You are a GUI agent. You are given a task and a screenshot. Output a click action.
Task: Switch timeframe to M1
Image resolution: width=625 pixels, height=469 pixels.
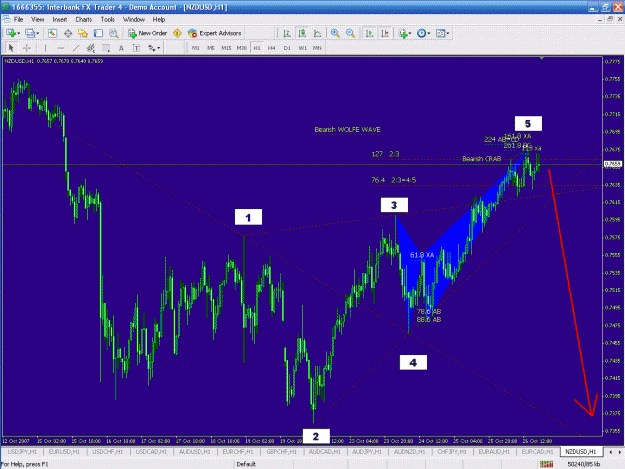coord(196,48)
